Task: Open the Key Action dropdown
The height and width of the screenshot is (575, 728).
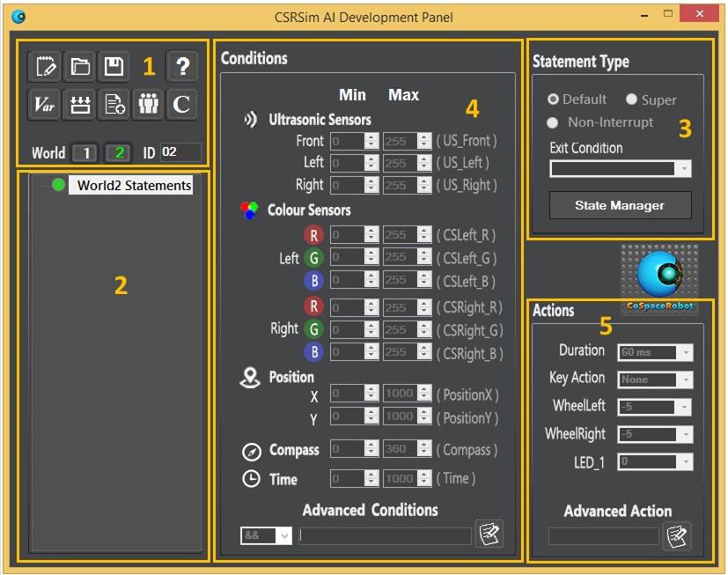Action: (686, 380)
